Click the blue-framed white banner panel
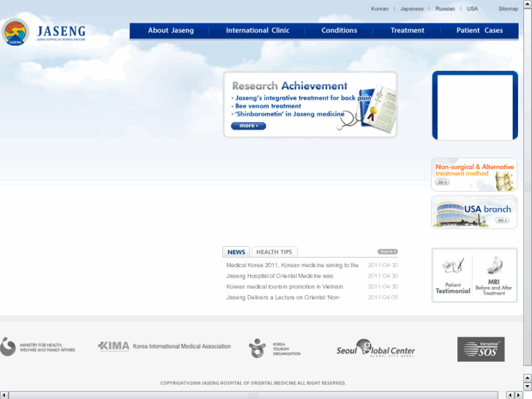Viewport: 532px width, 399px height. point(475,105)
